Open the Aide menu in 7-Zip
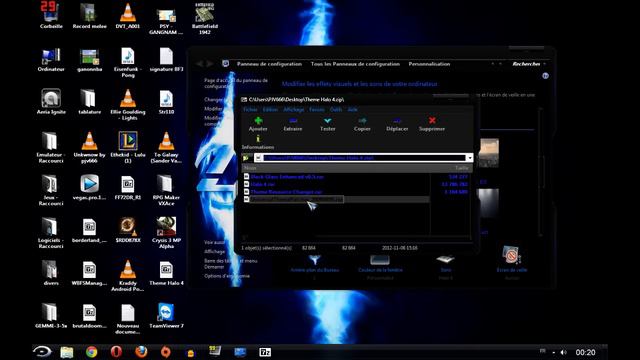The image size is (640, 360). pyautogui.click(x=352, y=109)
